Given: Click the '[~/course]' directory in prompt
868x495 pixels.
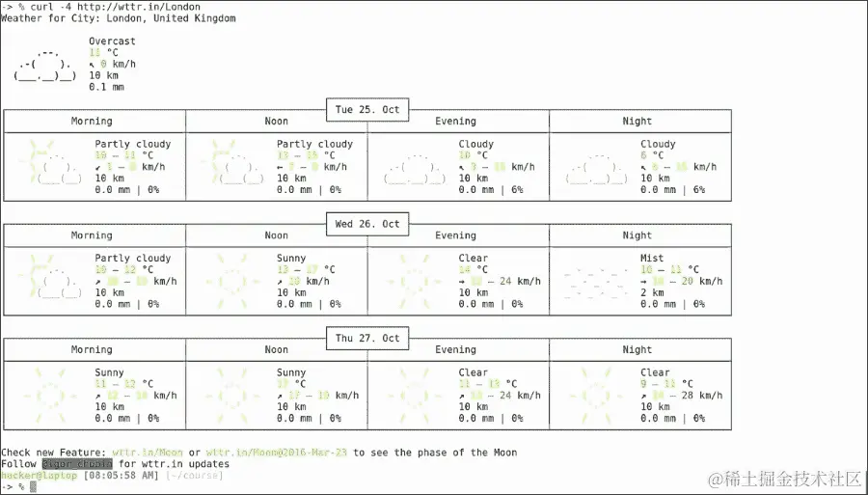Looking at the screenshot, I should [x=194, y=476].
